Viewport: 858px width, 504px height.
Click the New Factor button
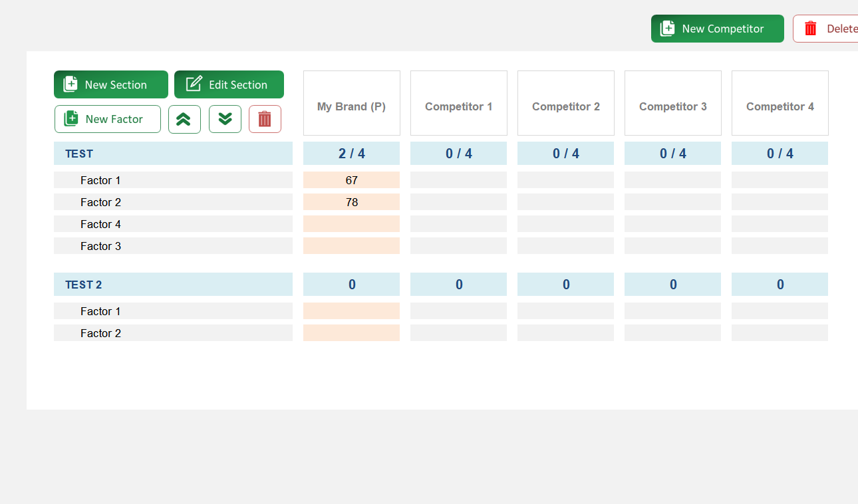click(x=107, y=118)
